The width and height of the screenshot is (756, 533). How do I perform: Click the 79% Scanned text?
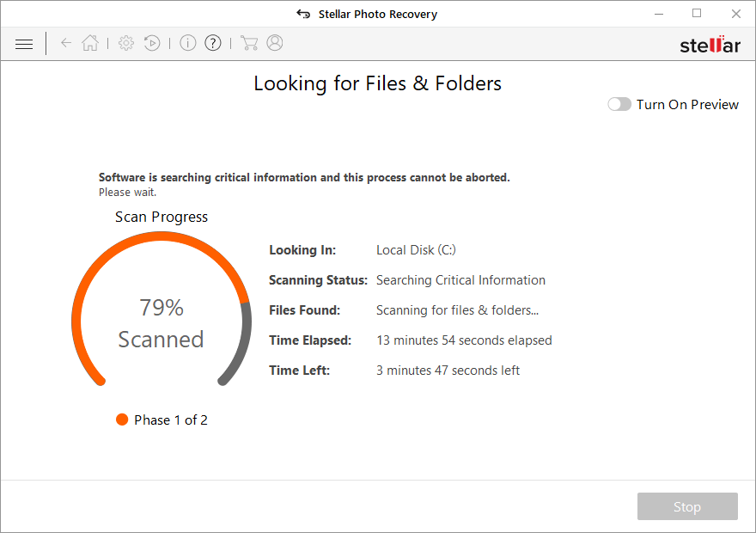pyautogui.click(x=161, y=322)
